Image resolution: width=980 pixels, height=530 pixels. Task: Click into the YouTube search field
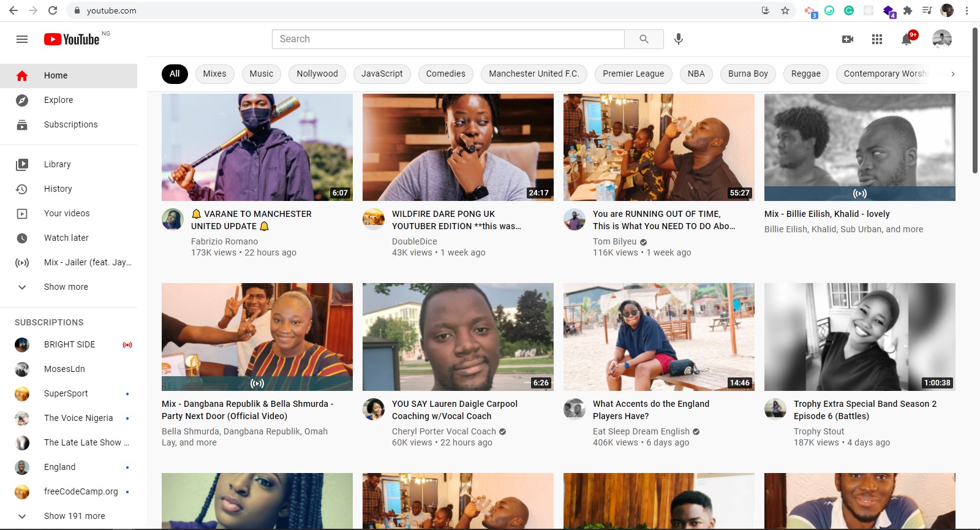click(x=448, y=39)
